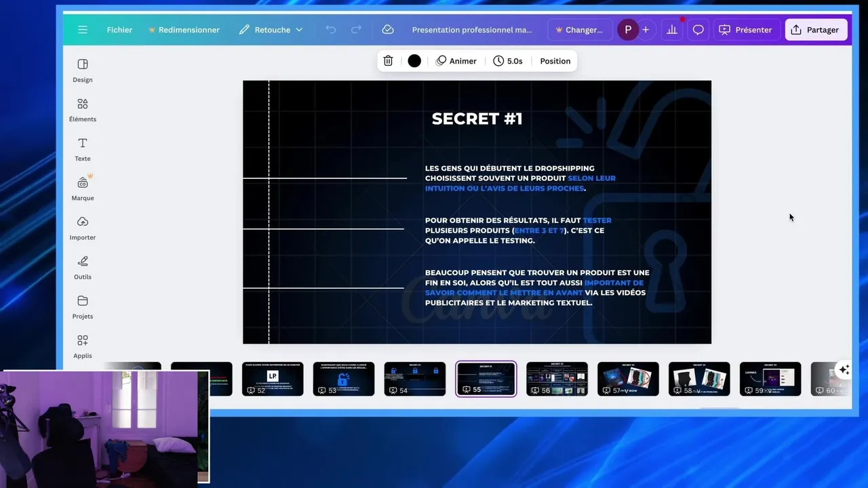Image resolution: width=868 pixels, height=488 pixels.
Task: Open the analytics chart icon
Action: [x=672, y=30]
